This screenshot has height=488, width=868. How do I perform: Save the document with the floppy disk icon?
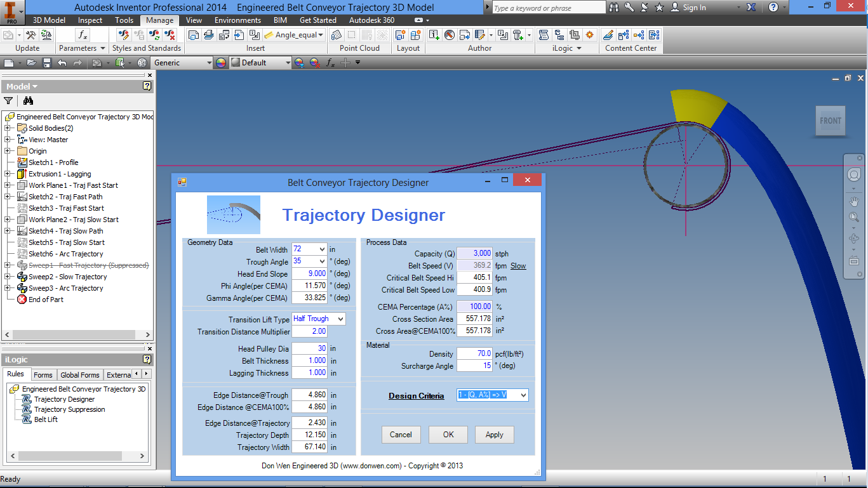(47, 63)
